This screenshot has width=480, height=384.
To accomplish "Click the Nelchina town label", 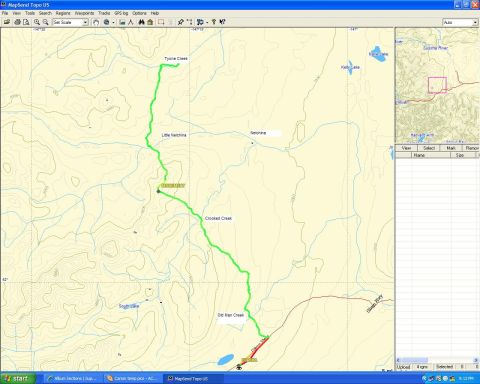I will coord(258,133).
